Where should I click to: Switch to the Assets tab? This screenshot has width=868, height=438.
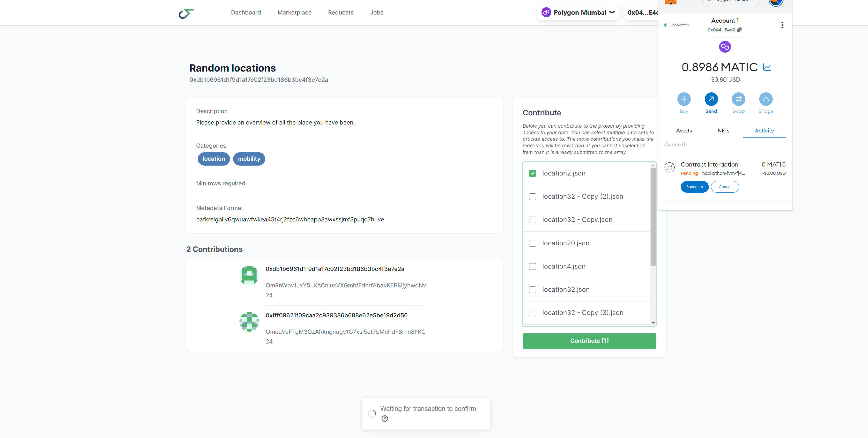click(x=684, y=131)
